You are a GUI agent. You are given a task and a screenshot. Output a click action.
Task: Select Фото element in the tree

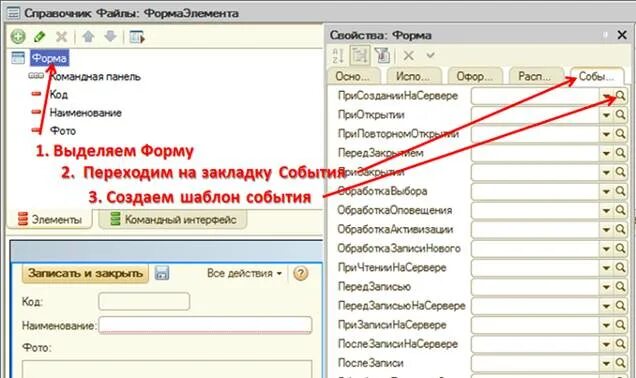(x=62, y=131)
